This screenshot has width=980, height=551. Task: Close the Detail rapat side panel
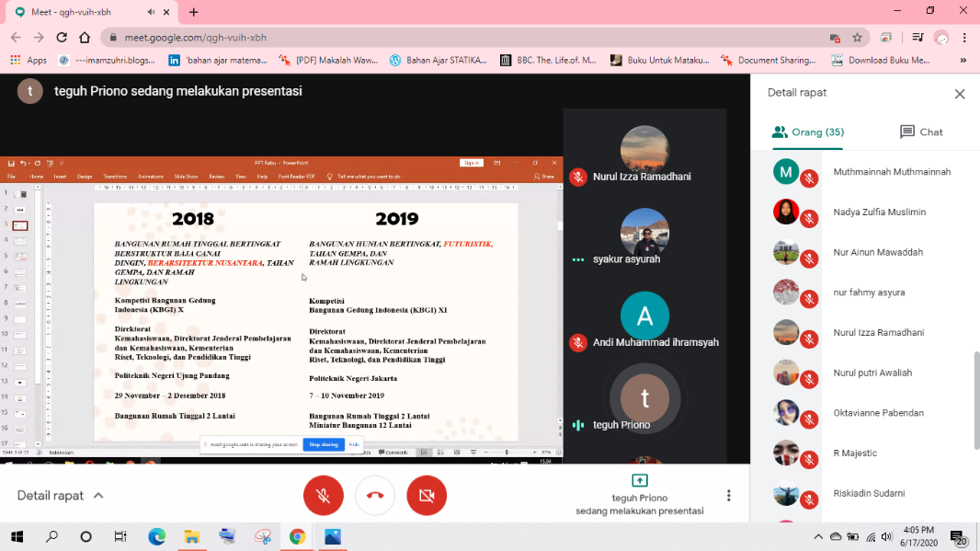960,94
